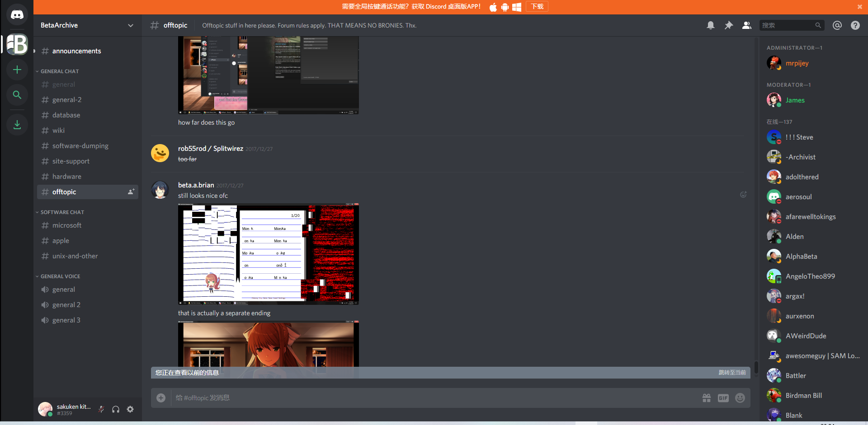Open help question mark icon
The image size is (868, 425).
click(x=855, y=25)
